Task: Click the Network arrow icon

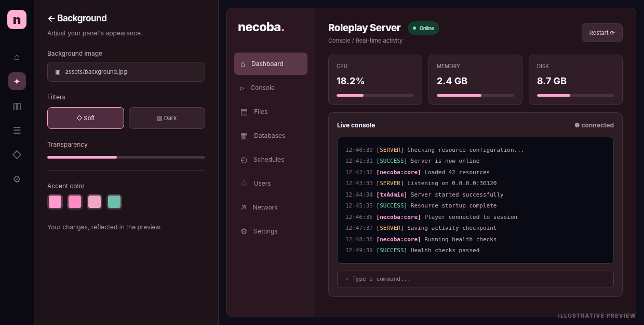Action: (243, 207)
